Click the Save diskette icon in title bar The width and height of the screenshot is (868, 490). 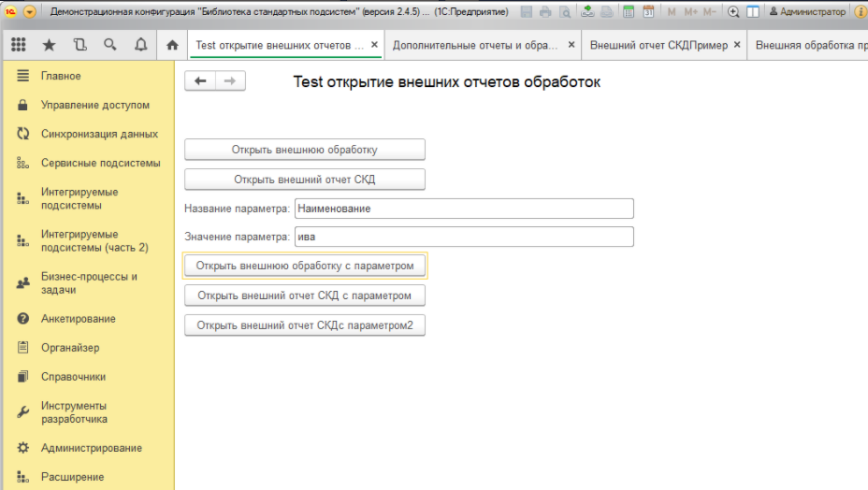click(527, 11)
